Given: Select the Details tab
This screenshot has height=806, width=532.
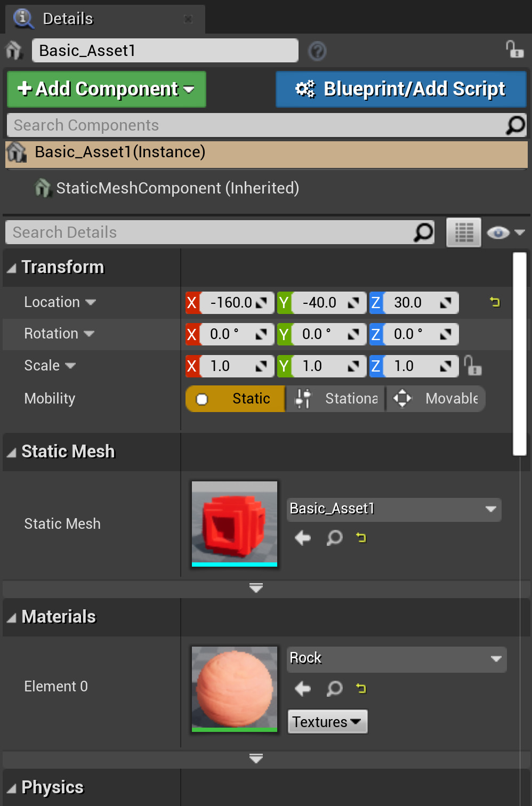Looking at the screenshot, I should click(67, 19).
